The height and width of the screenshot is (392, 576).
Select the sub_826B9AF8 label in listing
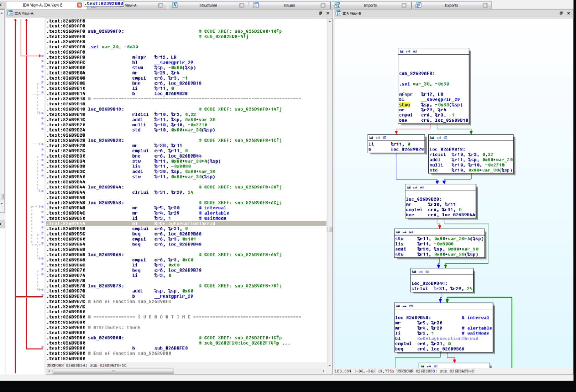pos(106,31)
